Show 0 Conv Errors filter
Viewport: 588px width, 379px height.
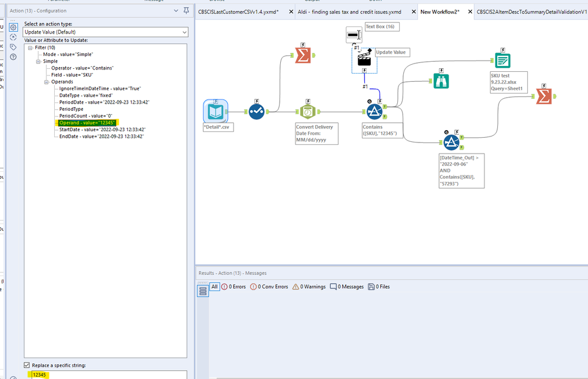point(269,287)
